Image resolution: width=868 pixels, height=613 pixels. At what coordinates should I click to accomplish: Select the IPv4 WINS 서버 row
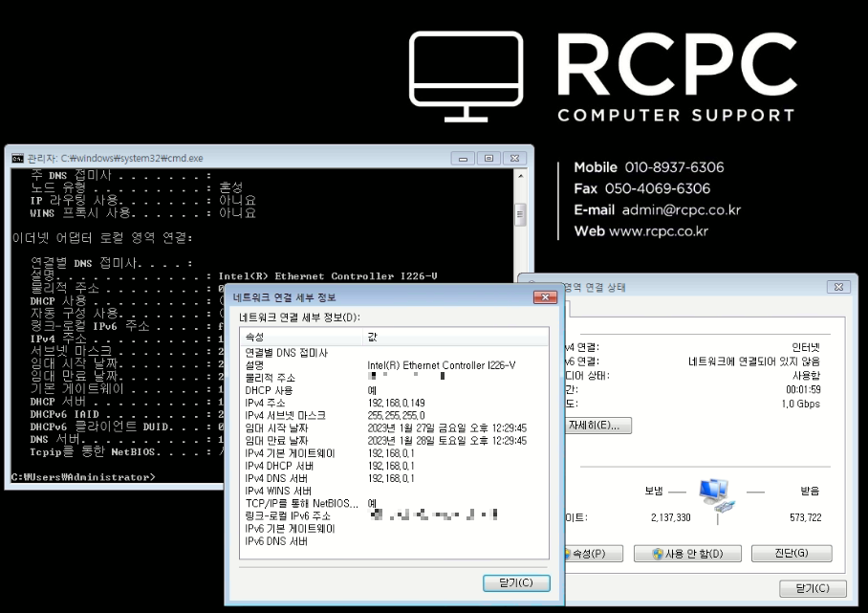tap(394, 491)
